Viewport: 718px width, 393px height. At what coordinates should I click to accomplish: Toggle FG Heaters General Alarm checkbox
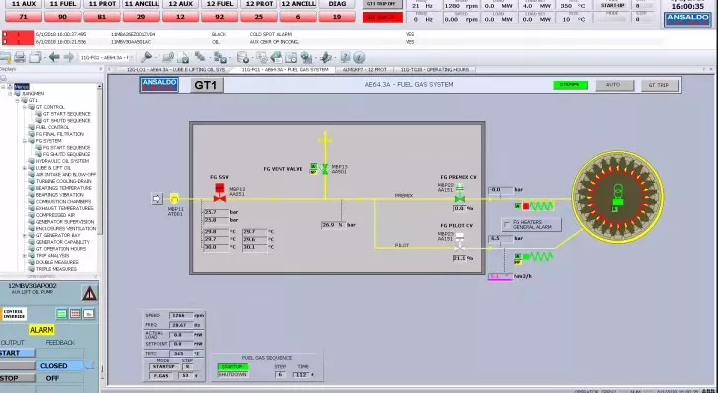(507, 224)
